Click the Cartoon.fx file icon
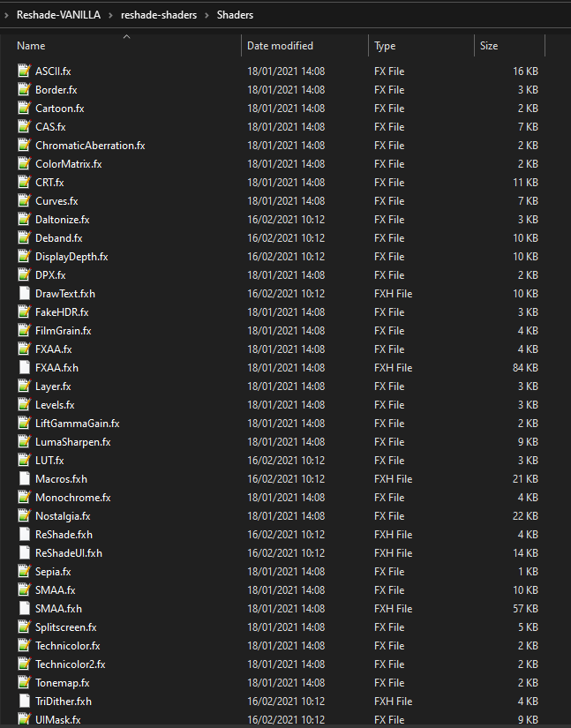 [x=24, y=108]
